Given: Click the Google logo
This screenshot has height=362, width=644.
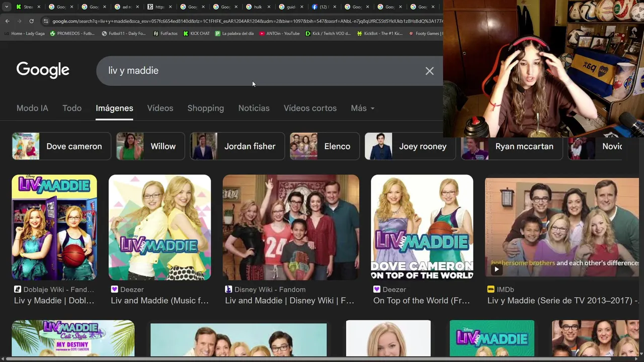Looking at the screenshot, I should point(43,70).
